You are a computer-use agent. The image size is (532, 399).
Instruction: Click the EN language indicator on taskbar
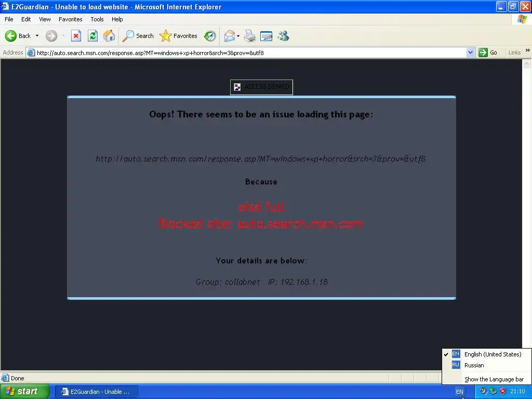point(459,392)
